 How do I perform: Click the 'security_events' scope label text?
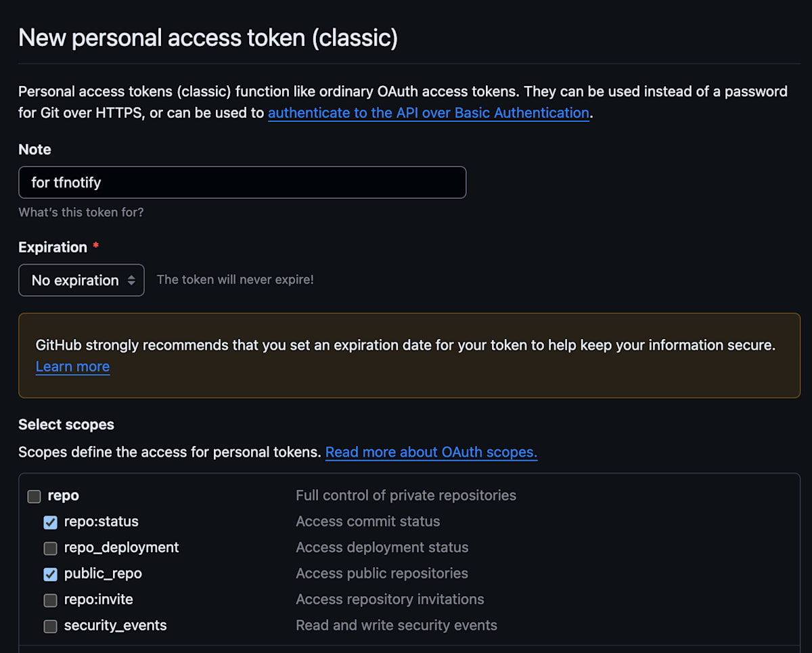coord(116,625)
